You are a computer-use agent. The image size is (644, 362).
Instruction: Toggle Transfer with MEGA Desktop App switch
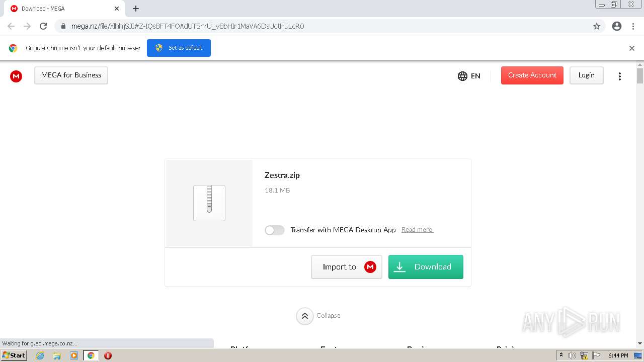tap(275, 230)
